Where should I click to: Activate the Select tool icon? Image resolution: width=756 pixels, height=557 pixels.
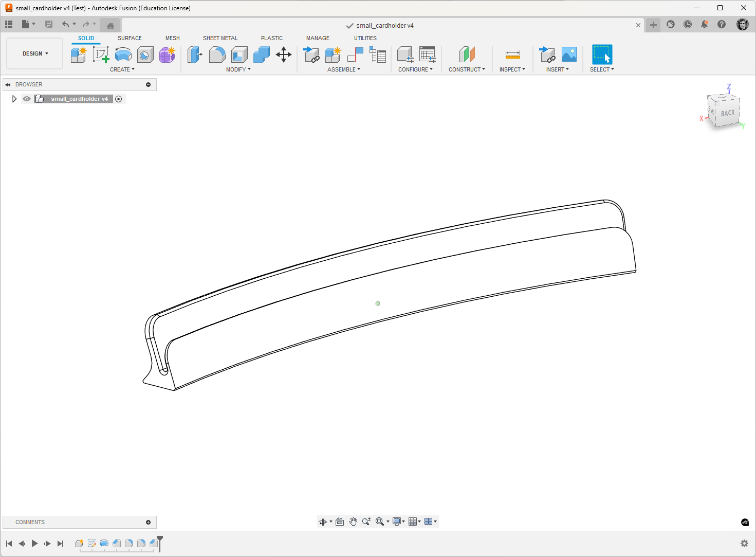click(x=602, y=55)
